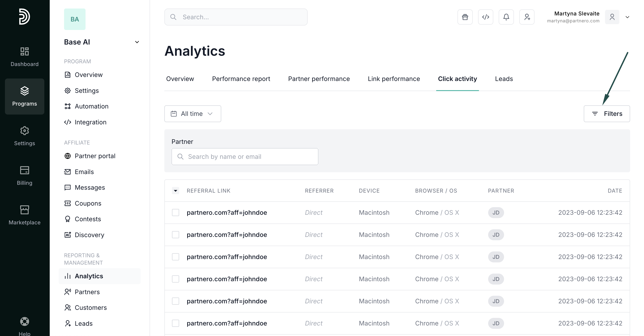Click the Filters button
The image size is (644, 336).
[607, 114]
